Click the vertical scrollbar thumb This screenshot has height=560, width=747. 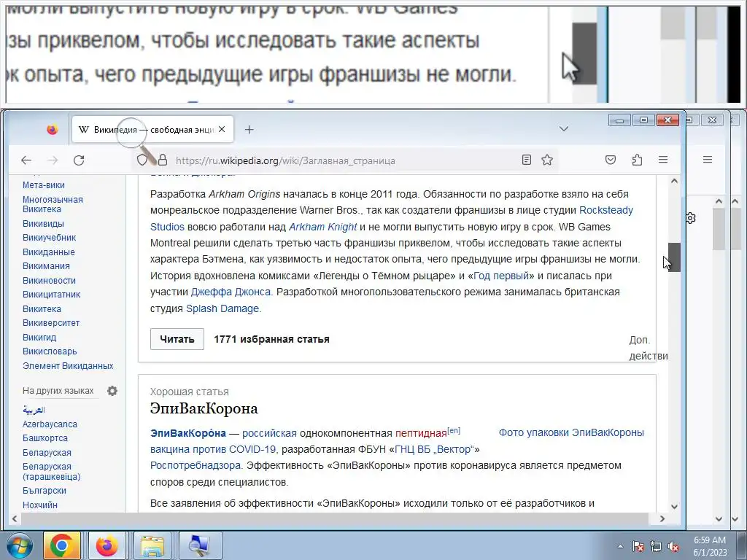(x=674, y=257)
